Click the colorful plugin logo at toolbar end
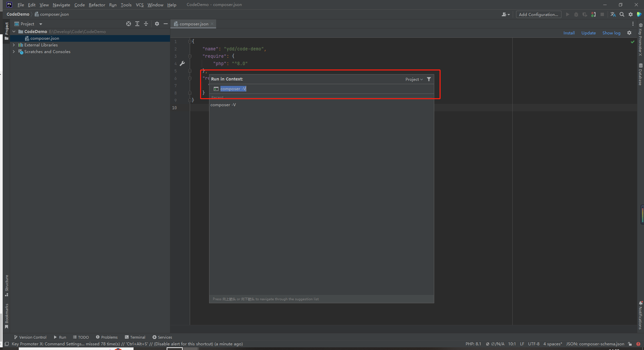The width and height of the screenshot is (644, 350). click(x=639, y=14)
